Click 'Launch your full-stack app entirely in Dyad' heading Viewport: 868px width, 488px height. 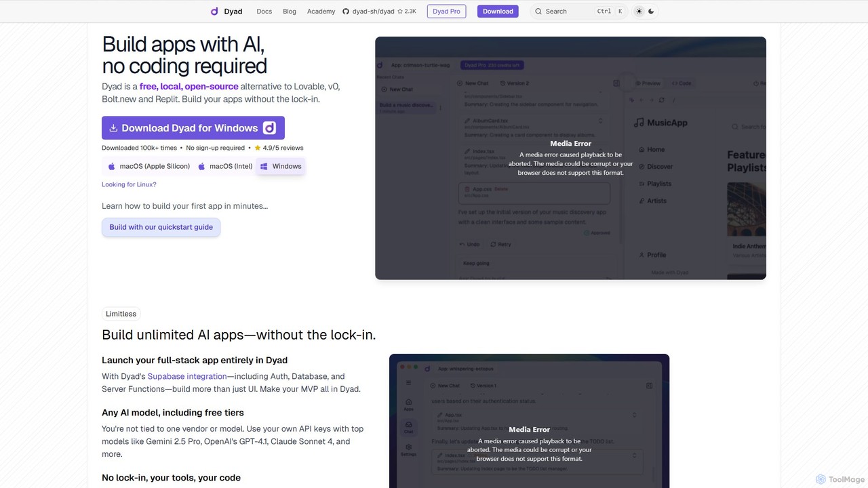coord(195,360)
